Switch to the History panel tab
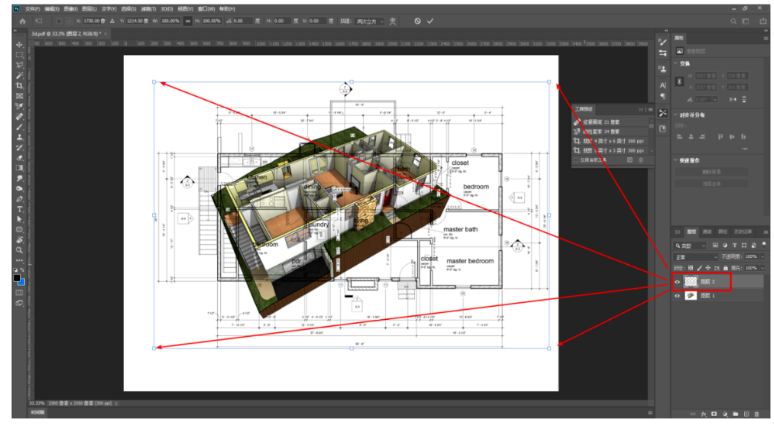Image resolution: width=774 pixels, height=425 pixels. (x=743, y=232)
